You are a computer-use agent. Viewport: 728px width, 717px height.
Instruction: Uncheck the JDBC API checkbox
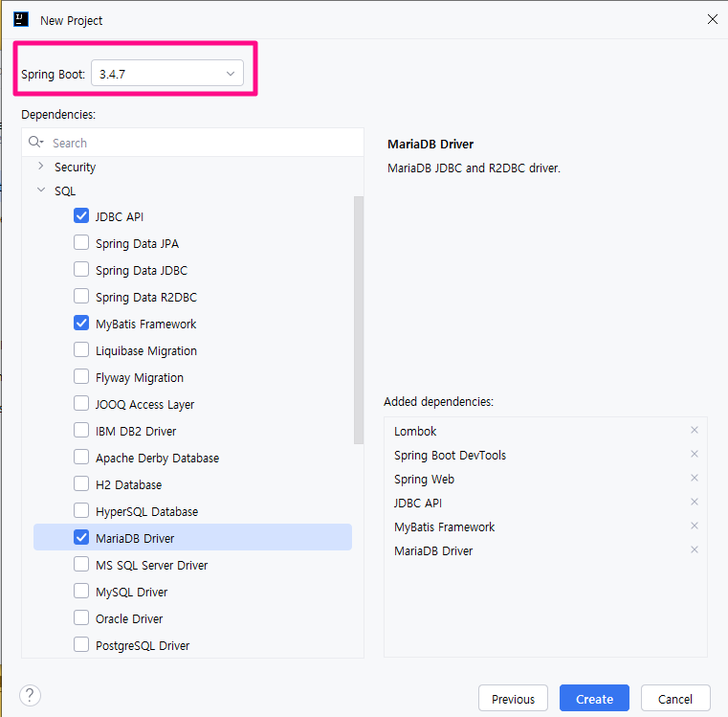[x=81, y=215]
